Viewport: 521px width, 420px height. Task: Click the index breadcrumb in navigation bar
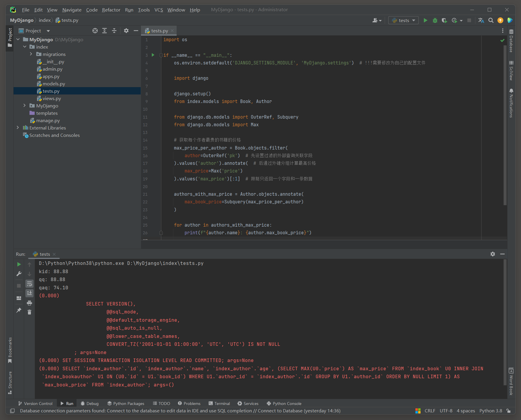(x=45, y=20)
